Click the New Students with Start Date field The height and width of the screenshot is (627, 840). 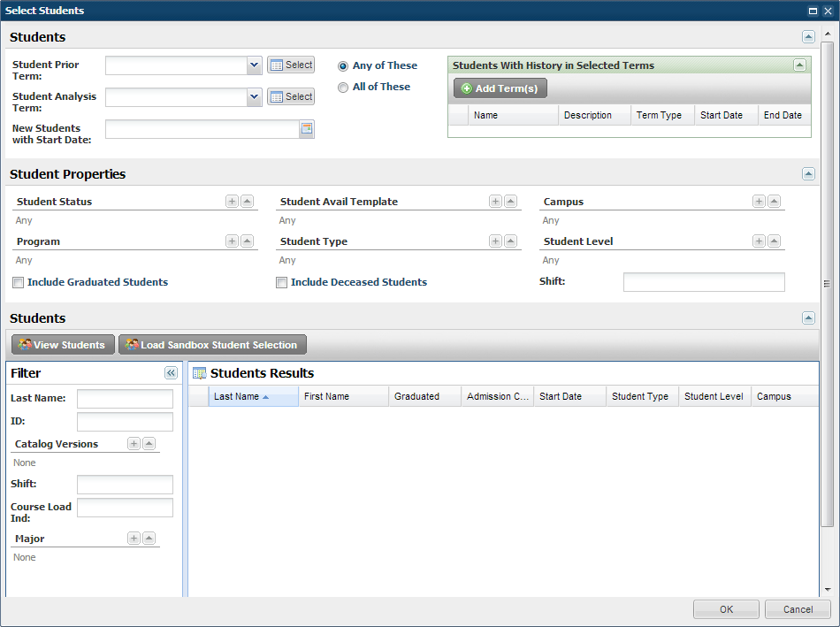(202, 129)
